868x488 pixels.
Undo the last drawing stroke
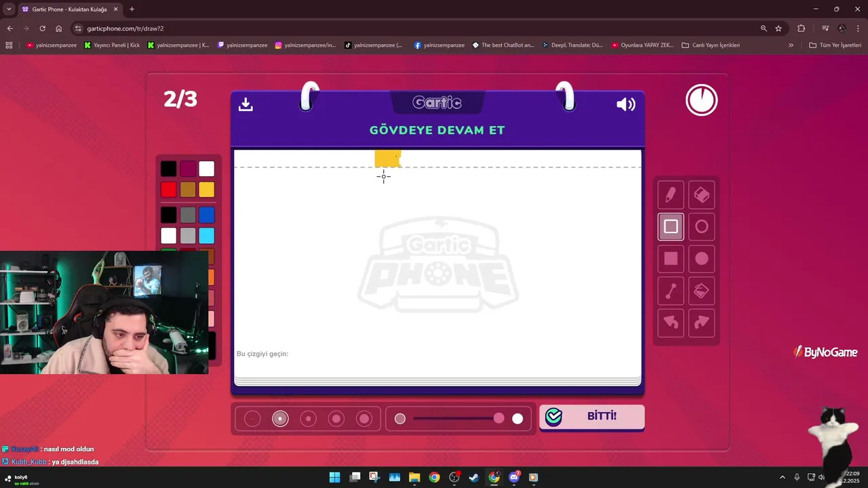pyautogui.click(x=671, y=323)
